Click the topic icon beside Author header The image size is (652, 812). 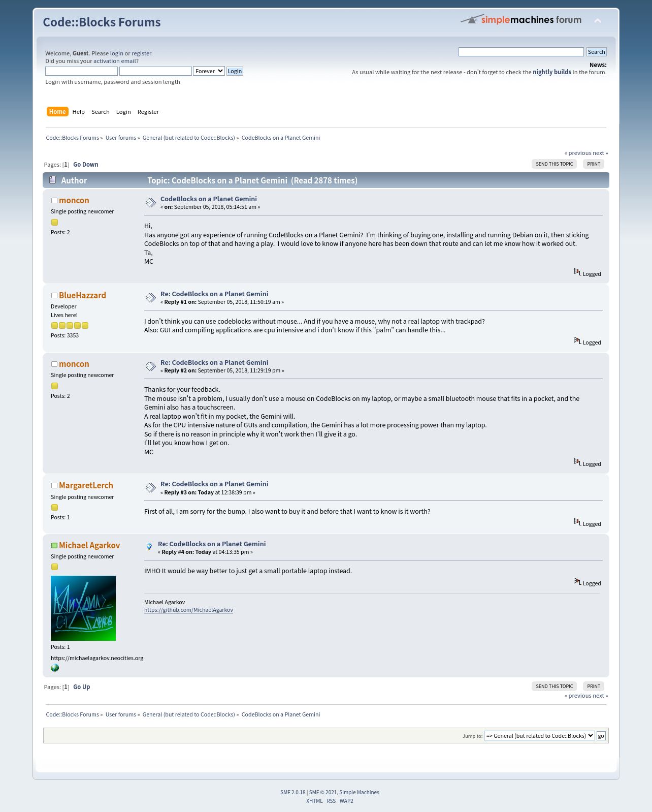[52, 180]
